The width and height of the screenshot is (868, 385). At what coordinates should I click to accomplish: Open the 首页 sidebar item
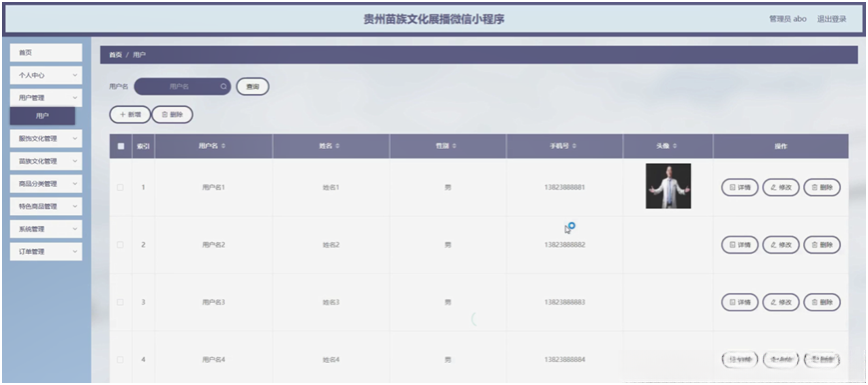(x=46, y=53)
